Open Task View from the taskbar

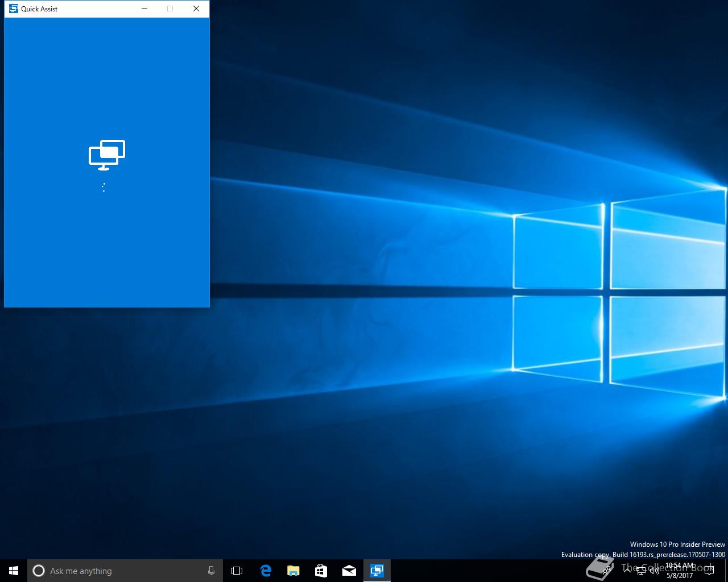pos(237,571)
